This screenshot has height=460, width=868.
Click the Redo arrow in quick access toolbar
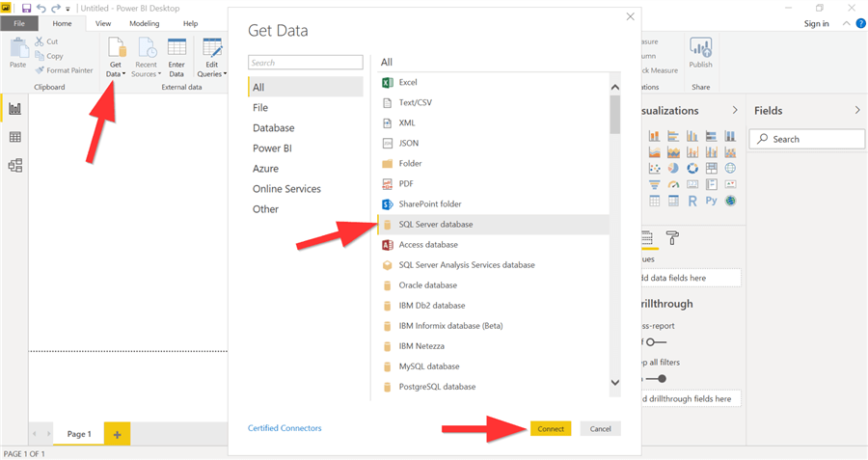point(55,9)
